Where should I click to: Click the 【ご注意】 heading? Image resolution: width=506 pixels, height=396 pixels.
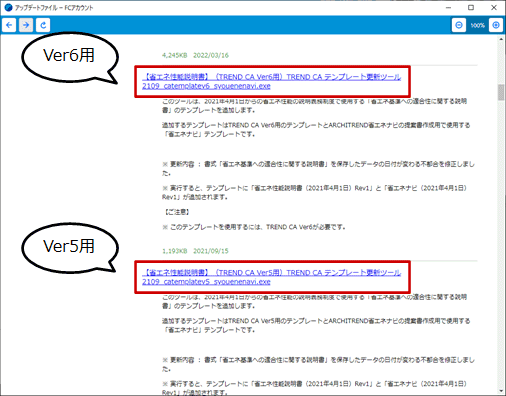click(x=177, y=212)
